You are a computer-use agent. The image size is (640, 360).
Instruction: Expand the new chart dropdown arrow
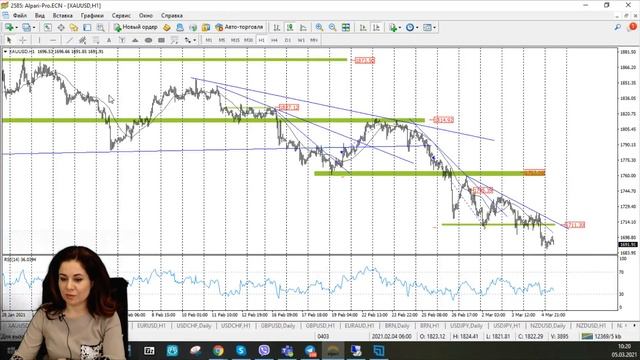tap(16, 27)
